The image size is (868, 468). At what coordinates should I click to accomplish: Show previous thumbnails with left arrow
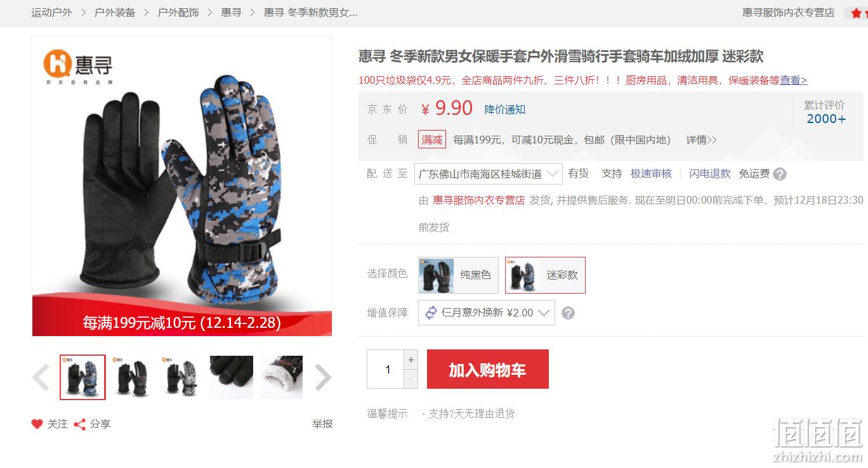tap(41, 377)
